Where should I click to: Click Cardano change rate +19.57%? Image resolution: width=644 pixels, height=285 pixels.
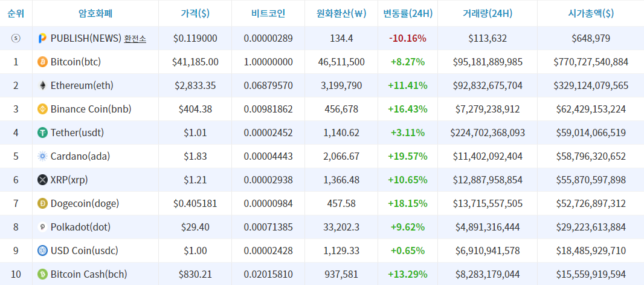click(x=408, y=156)
